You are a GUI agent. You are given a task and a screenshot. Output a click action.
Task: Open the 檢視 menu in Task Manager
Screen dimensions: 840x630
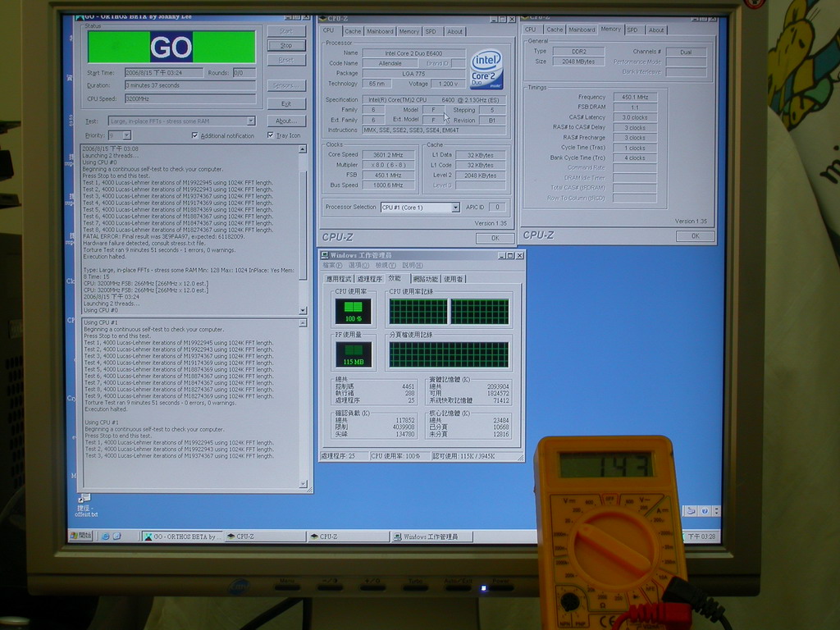(x=386, y=266)
